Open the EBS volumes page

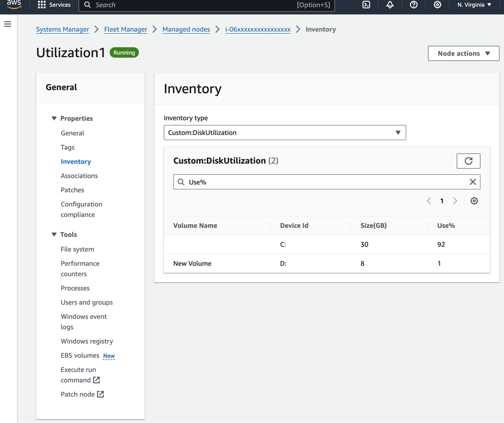[80, 355]
